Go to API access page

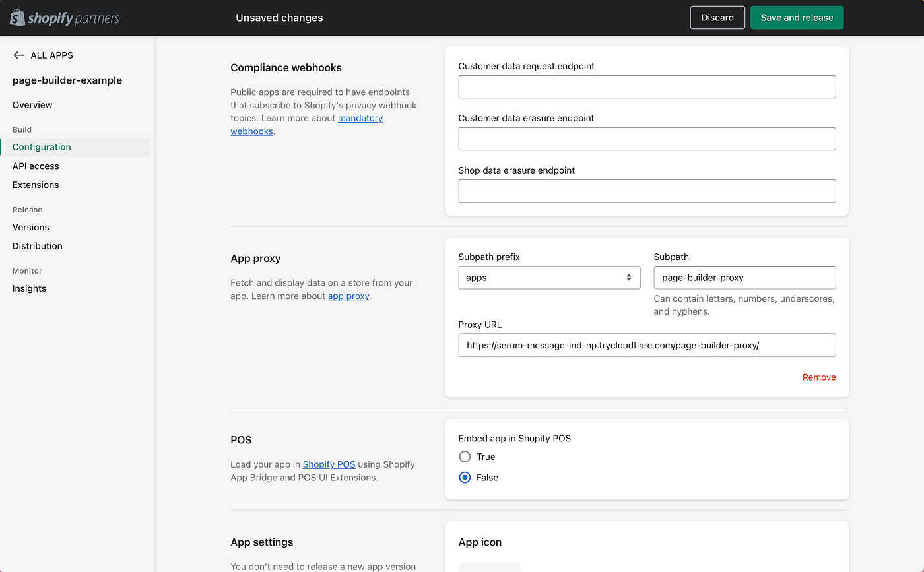click(x=36, y=166)
